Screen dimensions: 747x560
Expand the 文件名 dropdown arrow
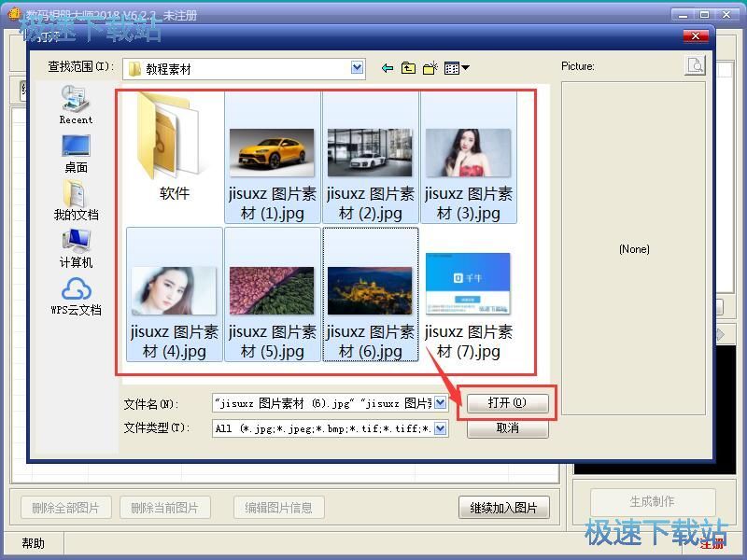(x=441, y=403)
